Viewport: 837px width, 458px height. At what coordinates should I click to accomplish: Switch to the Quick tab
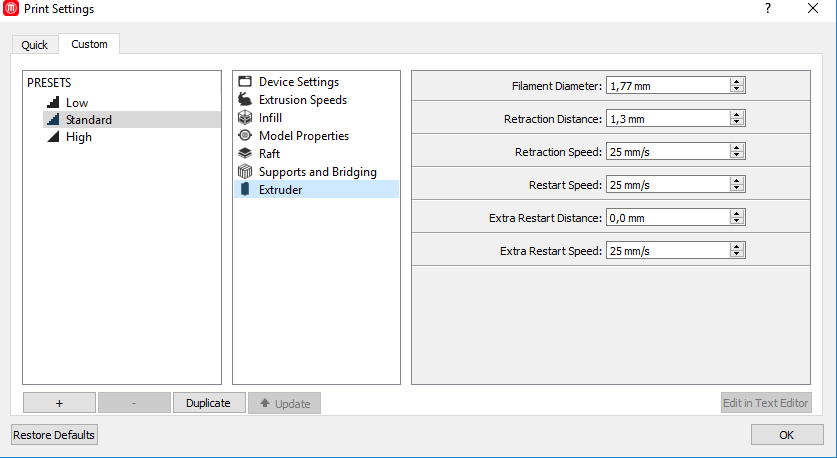(x=34, y=45)
